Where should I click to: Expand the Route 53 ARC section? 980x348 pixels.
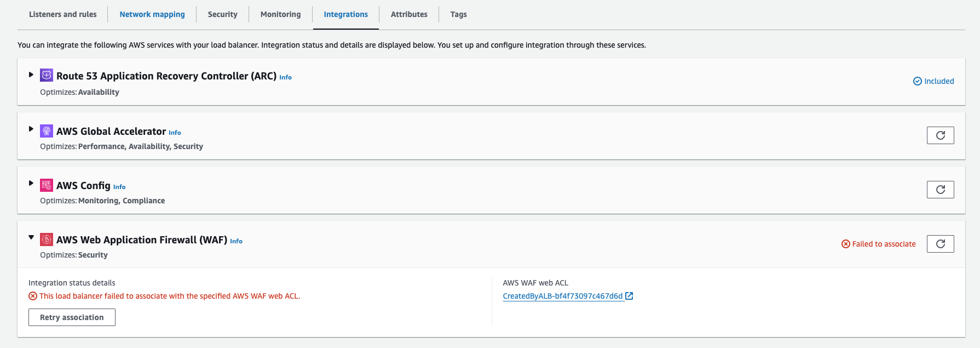pyautogui.click(x=31, y=75)
